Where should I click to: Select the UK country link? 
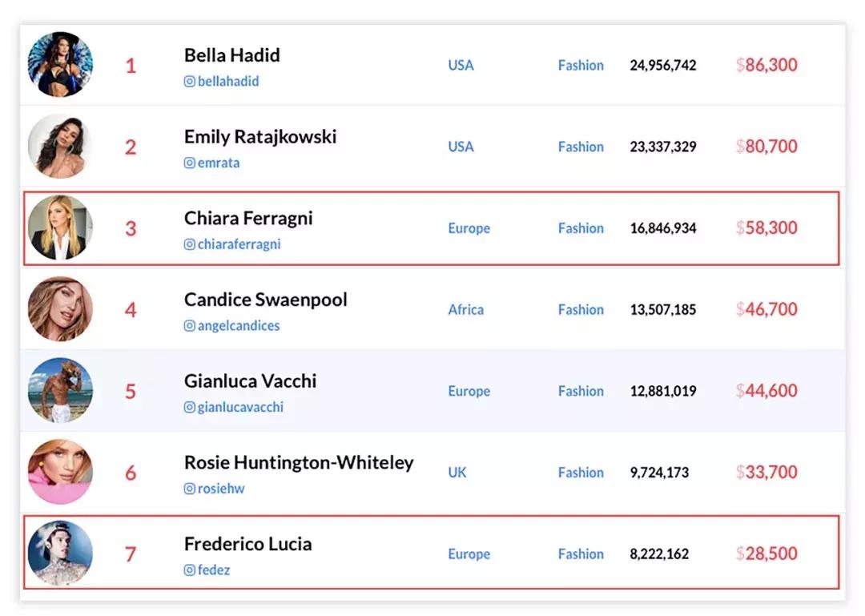point(457,473)
